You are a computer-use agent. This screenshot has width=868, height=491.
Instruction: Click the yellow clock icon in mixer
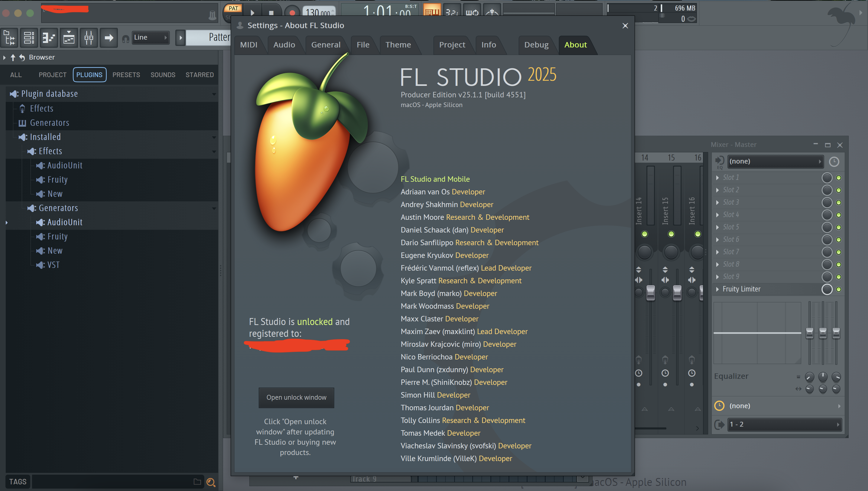[719, 406]
